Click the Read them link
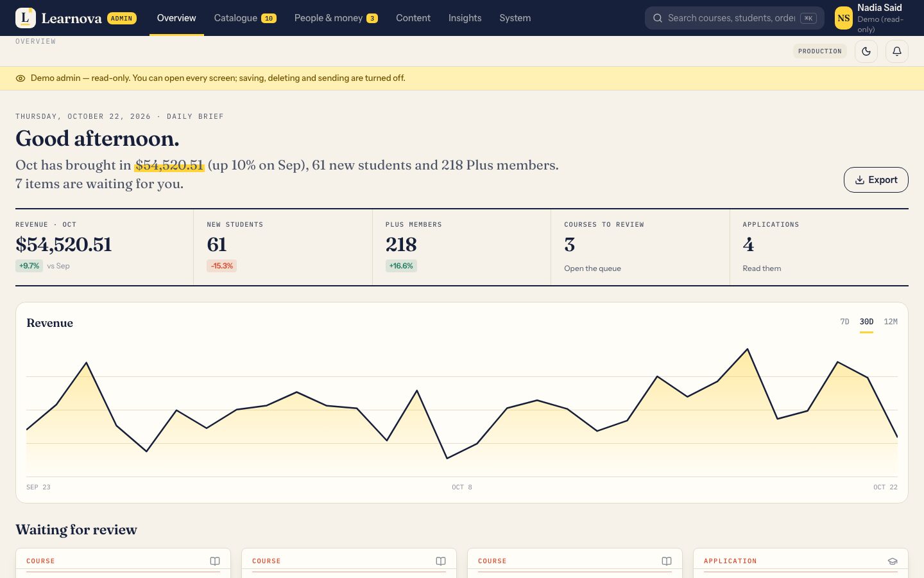The height and width of the screenshot is (578, 924). point(762,268)
